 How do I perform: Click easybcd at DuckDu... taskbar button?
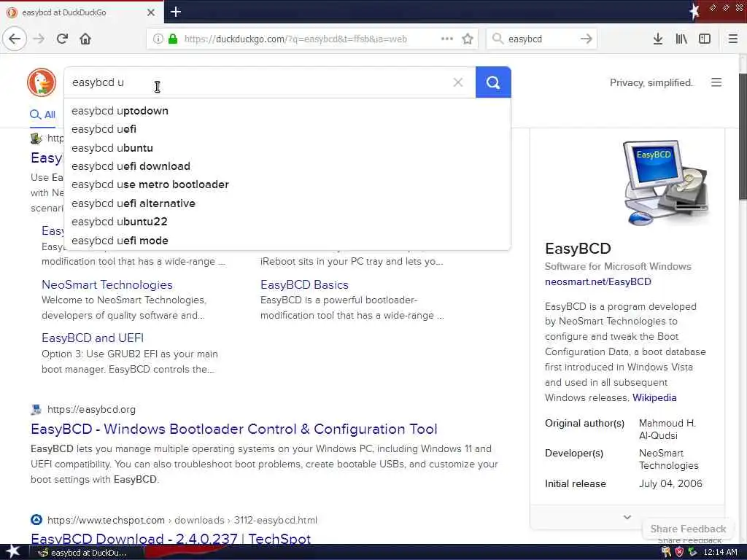(x=86, y=553)
